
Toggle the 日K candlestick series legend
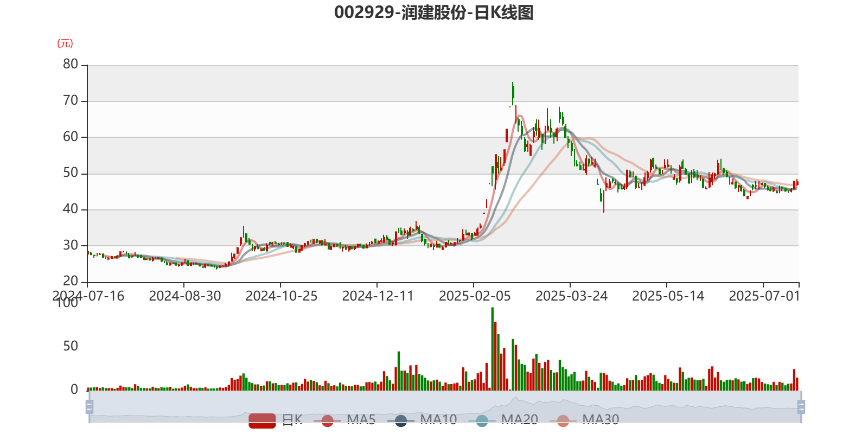276,420
